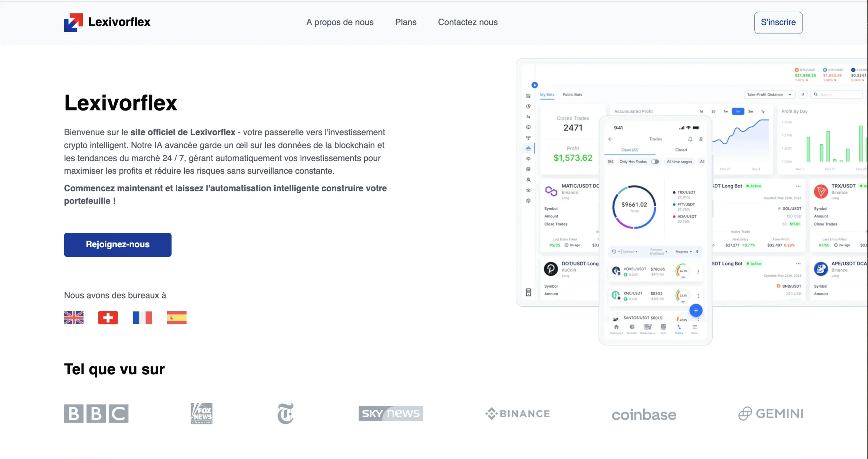Click the Lexivorflex logo icon
Screen dimensions: 868x459
pyautogui.click(x=73, y=22)
